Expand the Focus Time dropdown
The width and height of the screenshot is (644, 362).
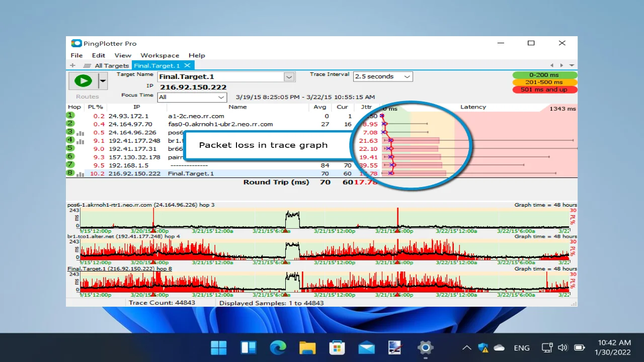coord(221,98)
